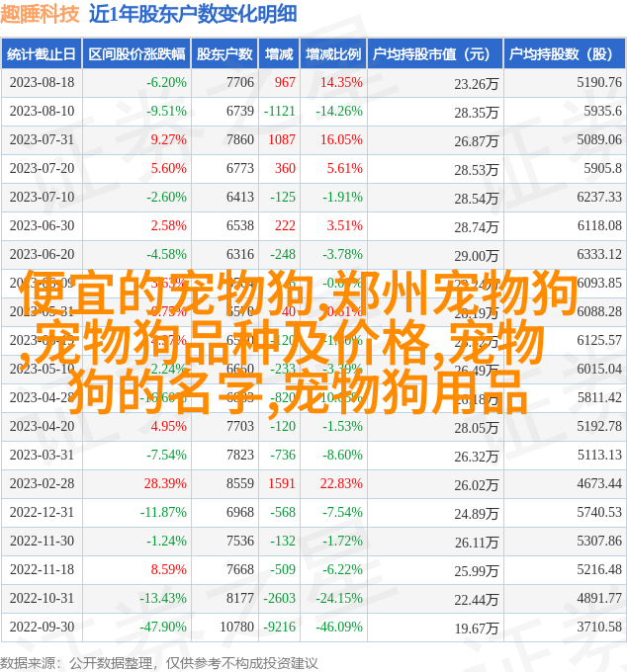Click the date cell 2023-08-18
Screen dimensions: 627x672
(x=42, y=82)
